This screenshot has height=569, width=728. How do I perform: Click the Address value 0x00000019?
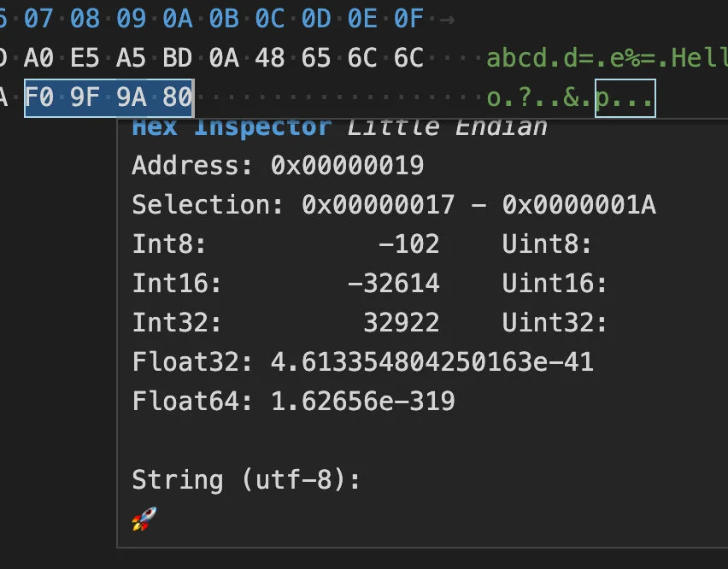[x=347, y=165]
